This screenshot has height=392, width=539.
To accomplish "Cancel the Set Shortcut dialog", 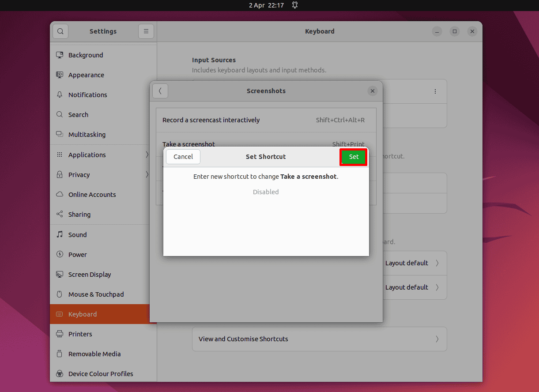I will pyautogui.click(x=183, y=157).
